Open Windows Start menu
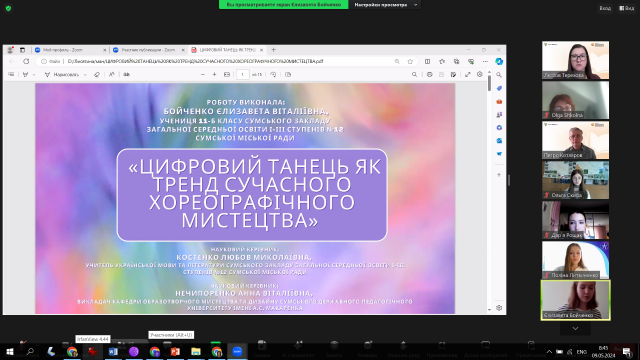The width and height of the screenshot is (640, 360). [x=10, y=351]
